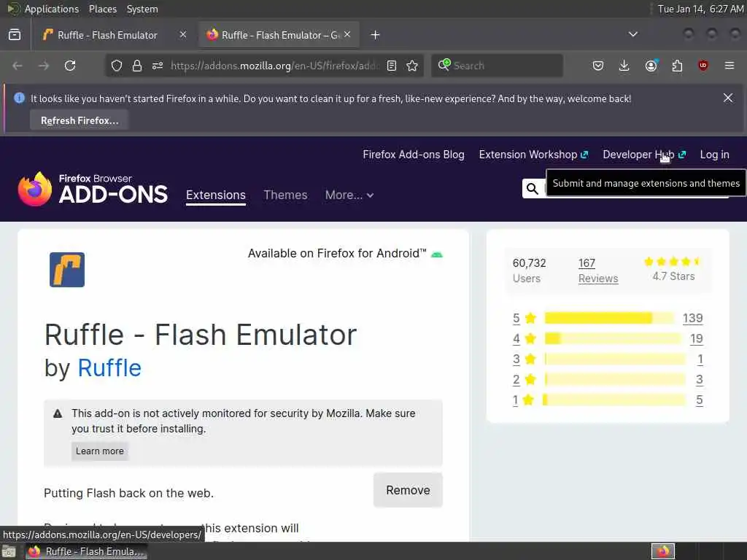747x560 pixels.
Task: Click the site security padlock icon
Action: pyautogui.click(x=137, y=66)
